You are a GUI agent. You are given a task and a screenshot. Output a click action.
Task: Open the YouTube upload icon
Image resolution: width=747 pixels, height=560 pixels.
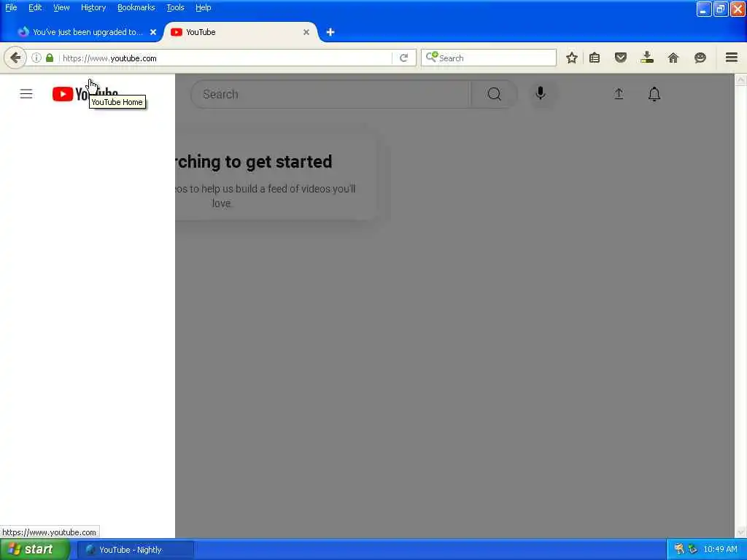pyautogui.click(x=619, y=94)
